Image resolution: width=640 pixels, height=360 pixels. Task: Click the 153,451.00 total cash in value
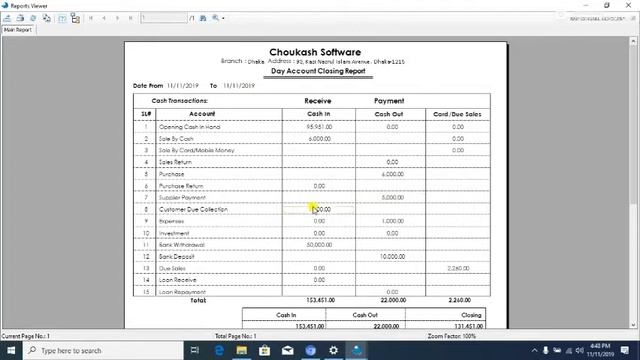[x=320, y=300]
